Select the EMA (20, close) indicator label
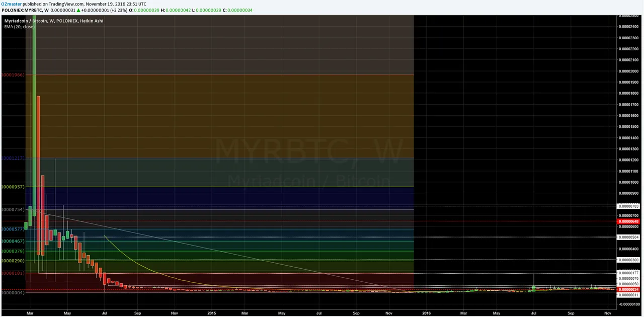Screen dimensions: 644x317 (19, 27)
